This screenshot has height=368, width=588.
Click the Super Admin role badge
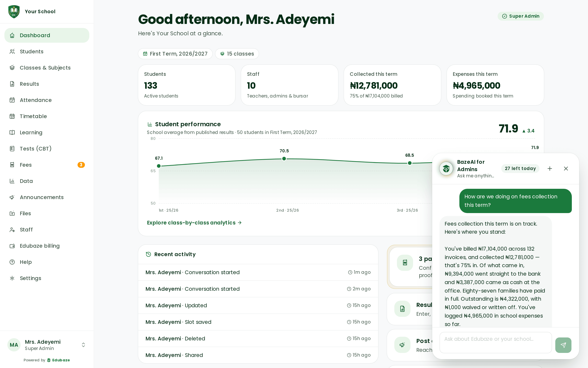[x=520, y=16]
